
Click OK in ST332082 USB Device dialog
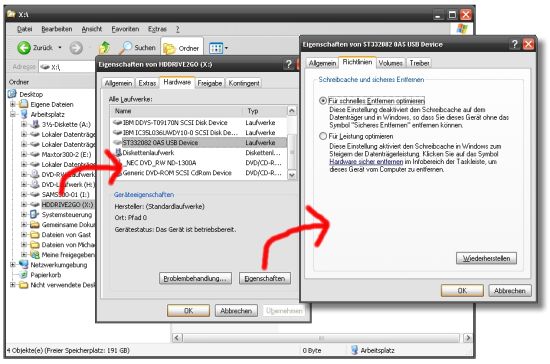[x=462, y=291]
